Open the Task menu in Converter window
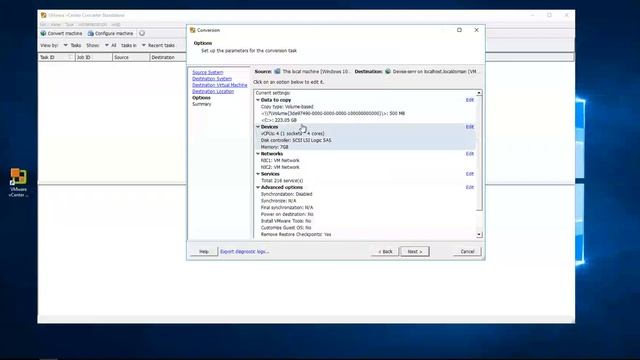Viewport: 640px width, 360px height. point(69,24)
